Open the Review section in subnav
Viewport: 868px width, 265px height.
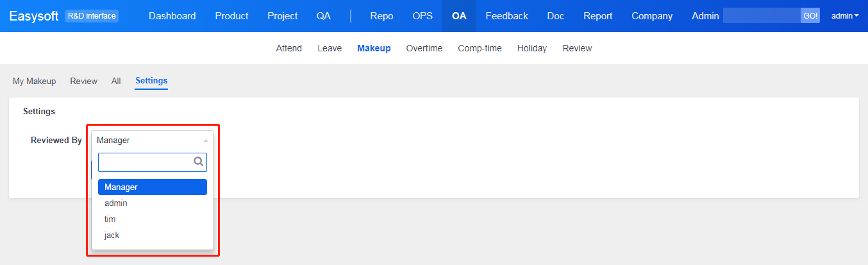tap(577, 48)
